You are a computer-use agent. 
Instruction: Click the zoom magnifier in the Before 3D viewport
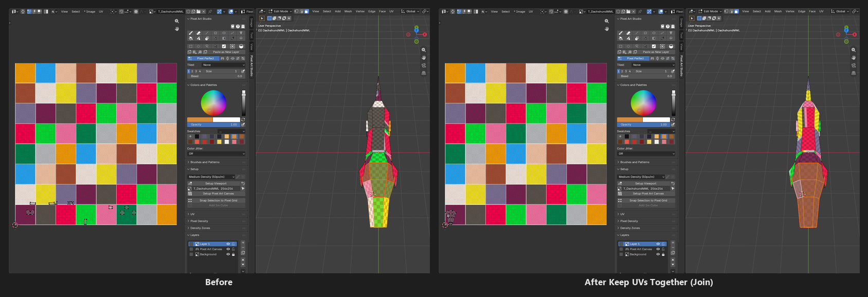[424, 50]
